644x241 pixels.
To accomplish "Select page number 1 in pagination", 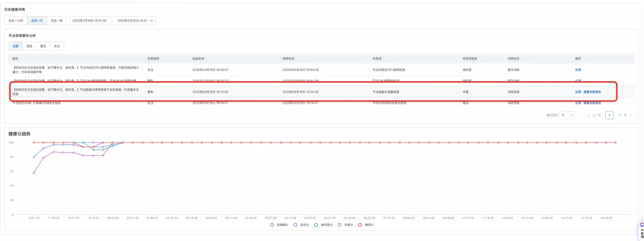I will 609,115.
